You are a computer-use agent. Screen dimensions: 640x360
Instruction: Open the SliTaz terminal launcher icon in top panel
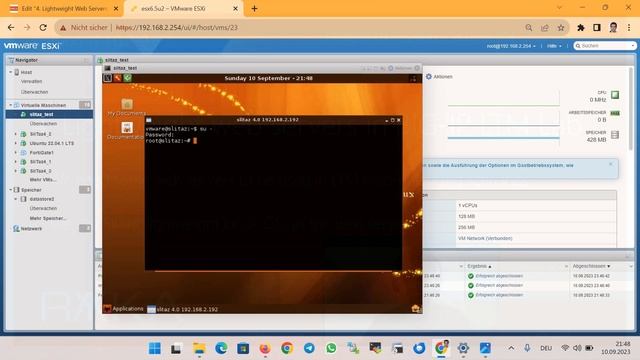pos(108,78)
